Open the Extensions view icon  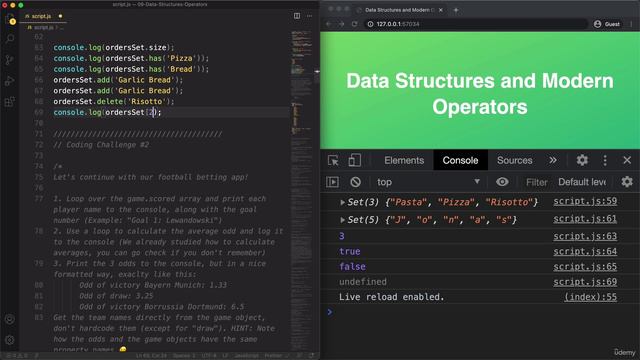[10, 101]
